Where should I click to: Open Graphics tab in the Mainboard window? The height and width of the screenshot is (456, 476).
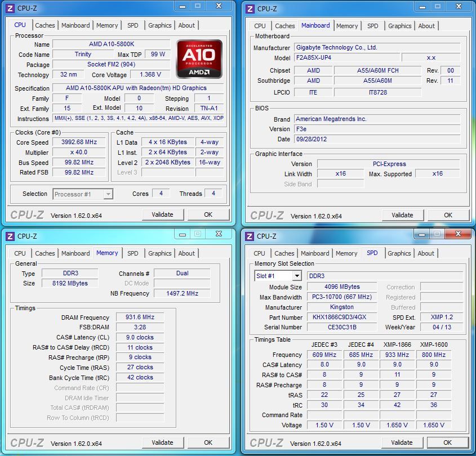coord(399,26)
